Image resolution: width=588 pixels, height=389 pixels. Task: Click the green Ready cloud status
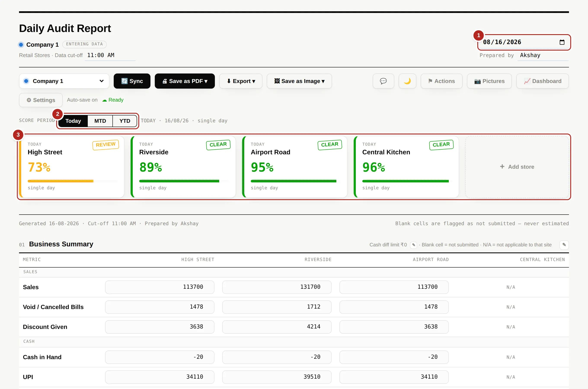tap(113, 100)
